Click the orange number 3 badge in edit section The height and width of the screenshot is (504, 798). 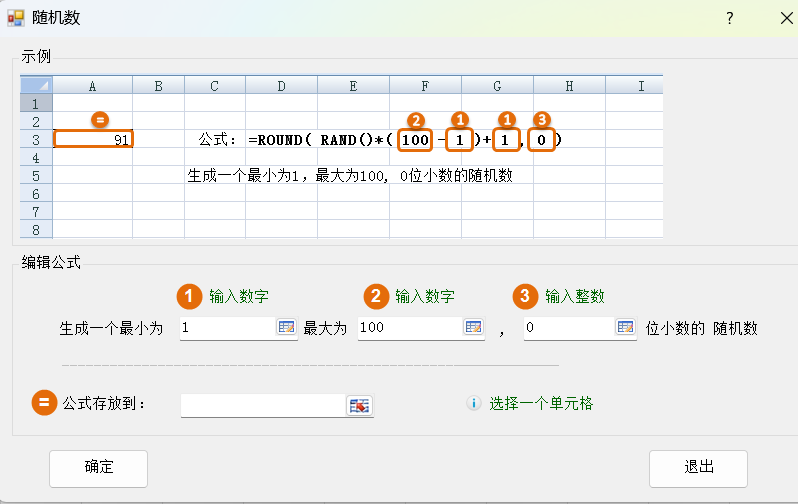(526, 296)
